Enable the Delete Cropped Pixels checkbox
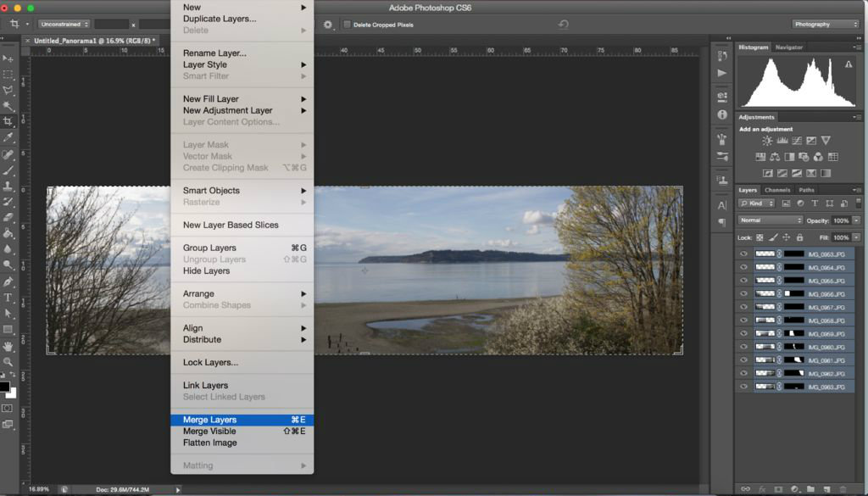The image size is (868, 496). (x=347, y=25)
